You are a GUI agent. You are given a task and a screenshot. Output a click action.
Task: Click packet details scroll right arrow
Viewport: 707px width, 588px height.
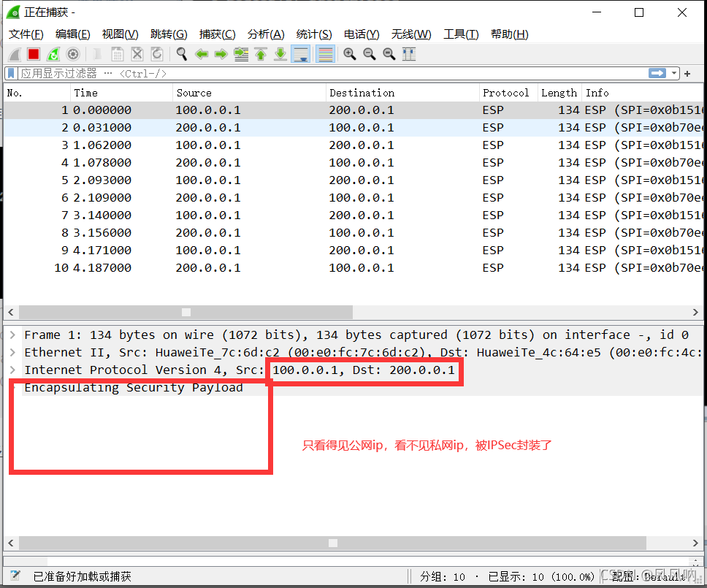coord(695,543)
